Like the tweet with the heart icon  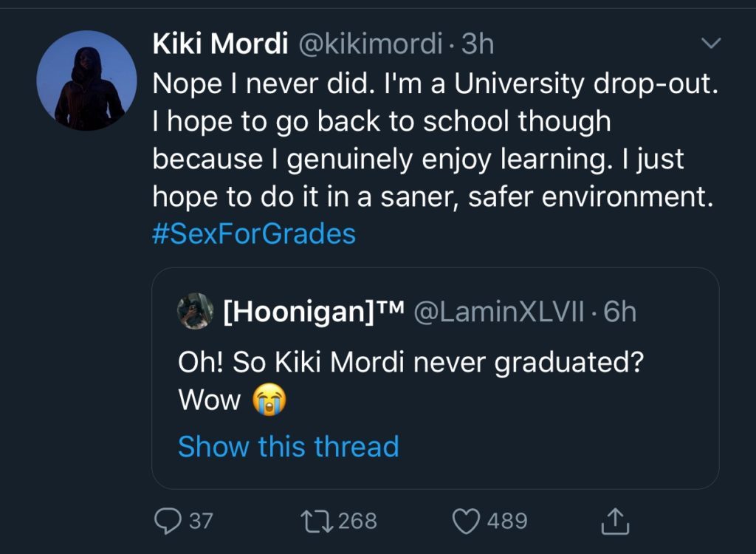466,521
